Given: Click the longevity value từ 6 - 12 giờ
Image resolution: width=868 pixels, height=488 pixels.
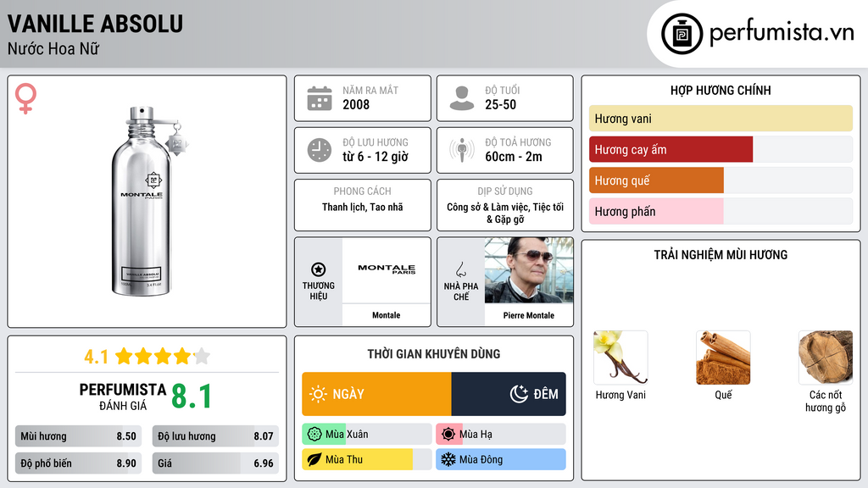Looking at the screenshot, I should click(x=376, y=157).
